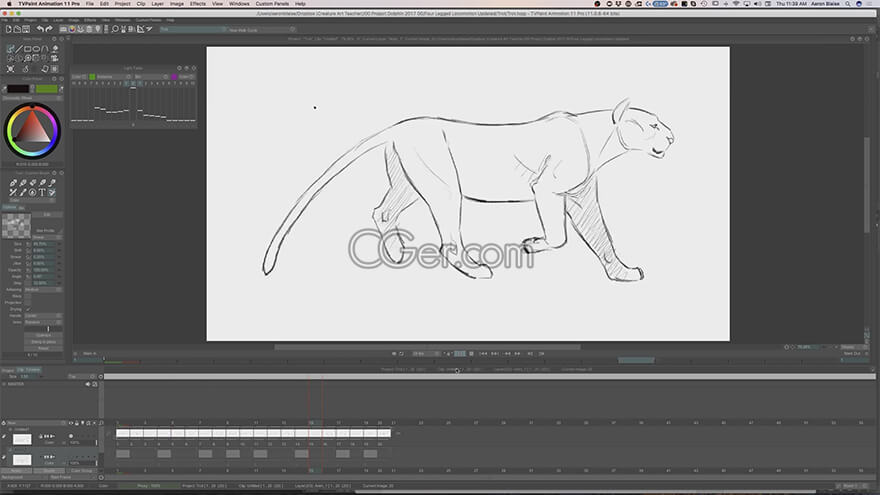The width and height of the screenshot is (880, 495).
Task: Select the Spline curve tool
Action: click(x=45, y=49)
